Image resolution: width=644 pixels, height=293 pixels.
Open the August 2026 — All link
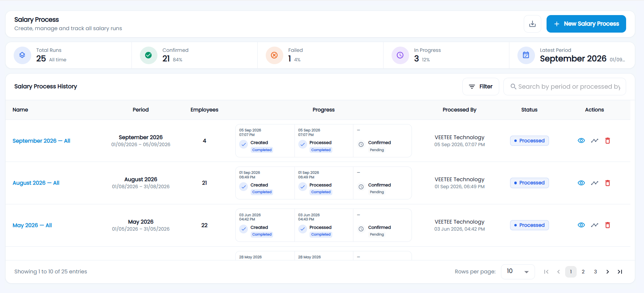tap(36, 183)
